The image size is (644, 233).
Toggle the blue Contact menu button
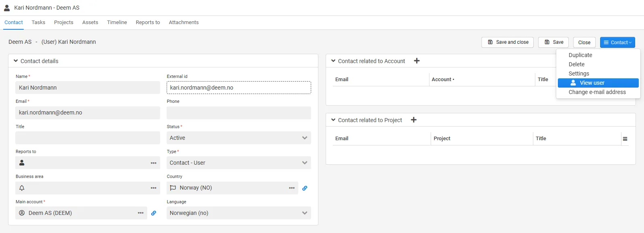click(617, 43)
